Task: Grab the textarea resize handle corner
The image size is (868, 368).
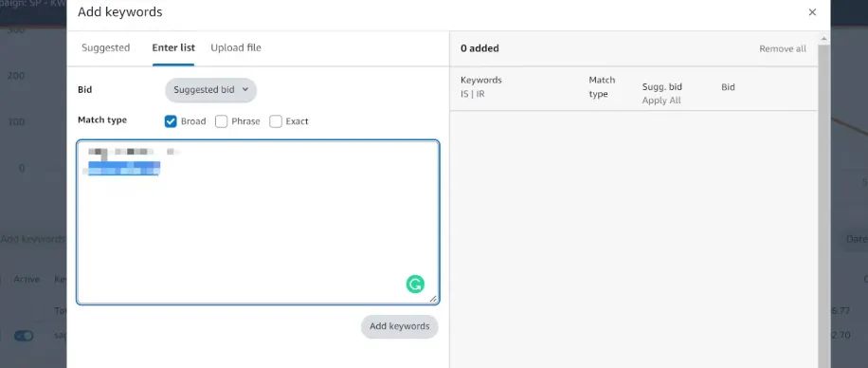Action: pos(433,299)
